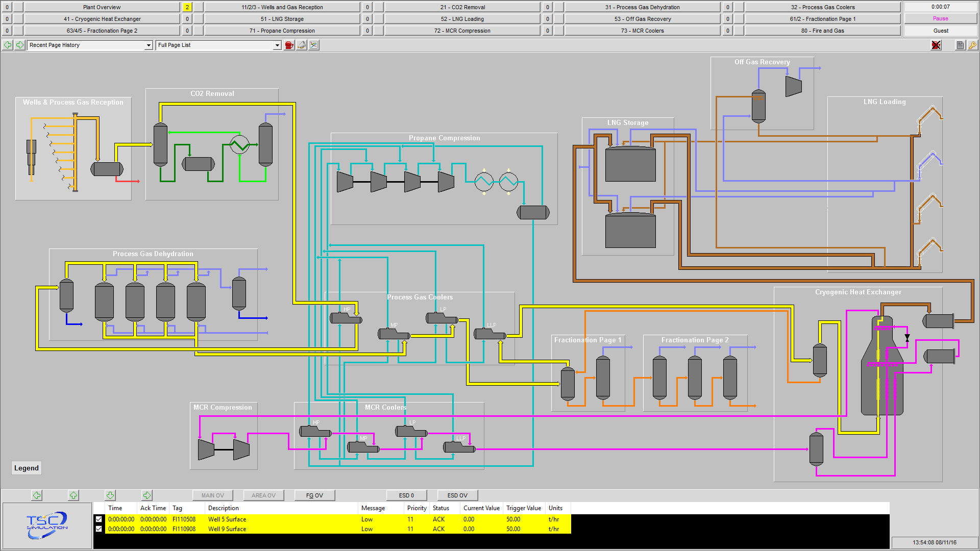Click the ESD 0 button
Screen dimensions: 980x551
tap(406, 495)
